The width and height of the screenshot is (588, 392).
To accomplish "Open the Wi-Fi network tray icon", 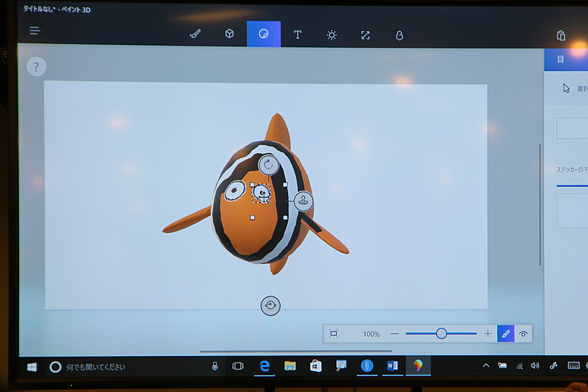I will coord(520,366).
